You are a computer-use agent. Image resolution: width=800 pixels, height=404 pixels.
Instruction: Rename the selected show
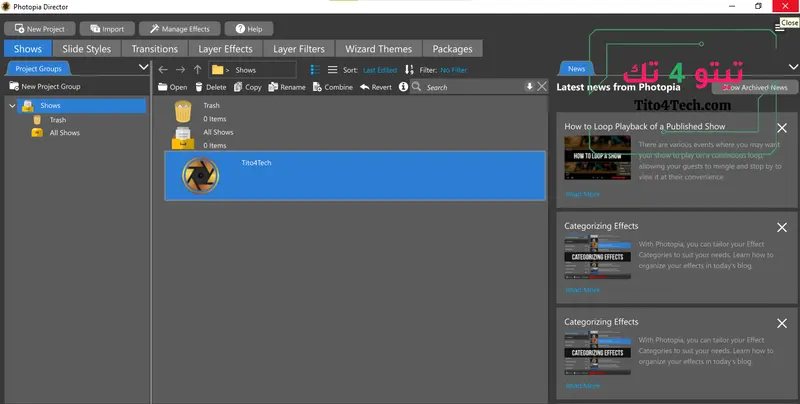click(287, 87)
